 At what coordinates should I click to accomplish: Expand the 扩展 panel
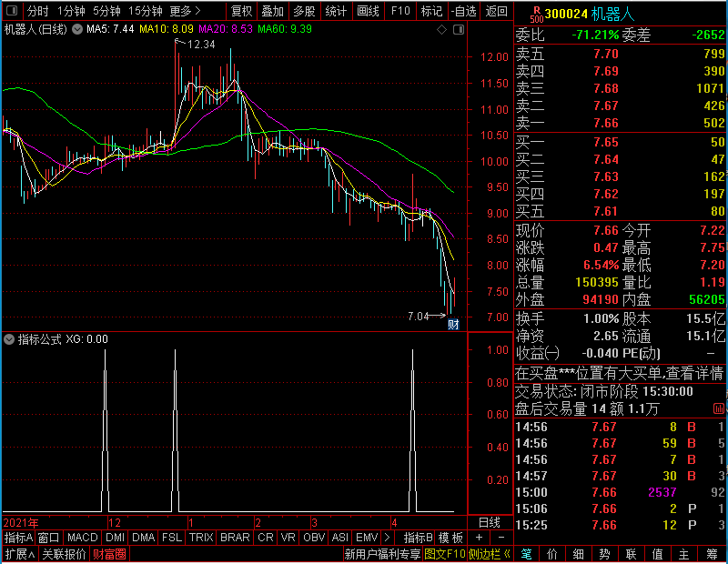[20, 554]
